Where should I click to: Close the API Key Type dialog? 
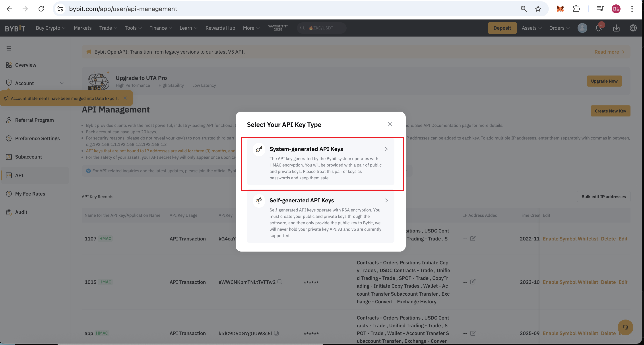pos(390,124)
